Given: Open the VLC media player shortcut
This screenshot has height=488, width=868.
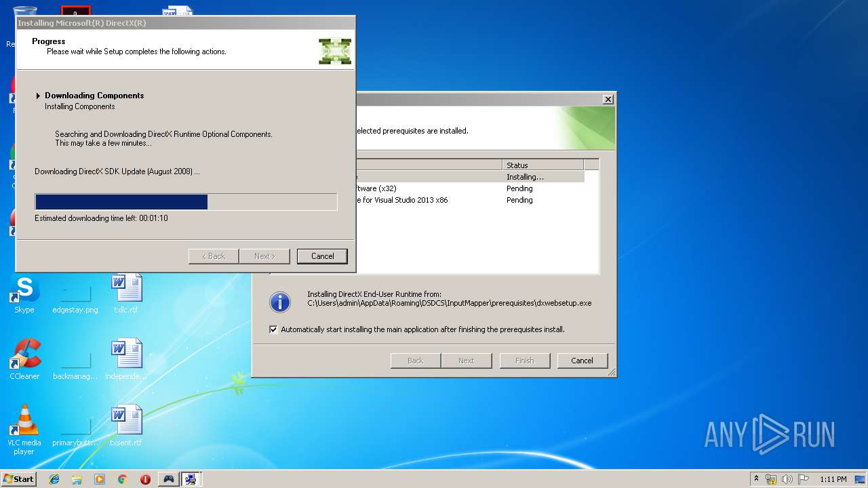Looking at the screenshot, I should [x=24, y=430].
